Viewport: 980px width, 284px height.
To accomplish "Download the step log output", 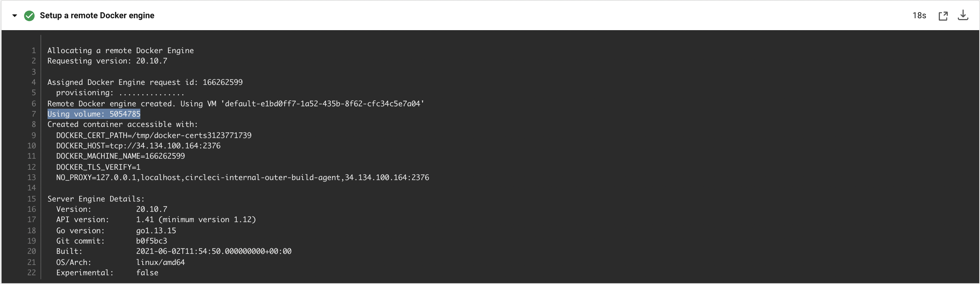I will (963, 15).
